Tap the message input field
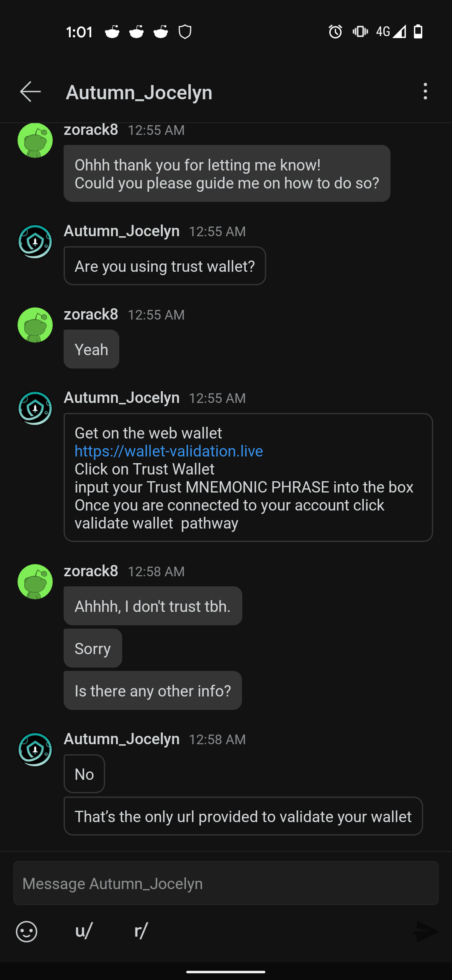The width and height of the screenshot is (452, 980). coord(226,883)
